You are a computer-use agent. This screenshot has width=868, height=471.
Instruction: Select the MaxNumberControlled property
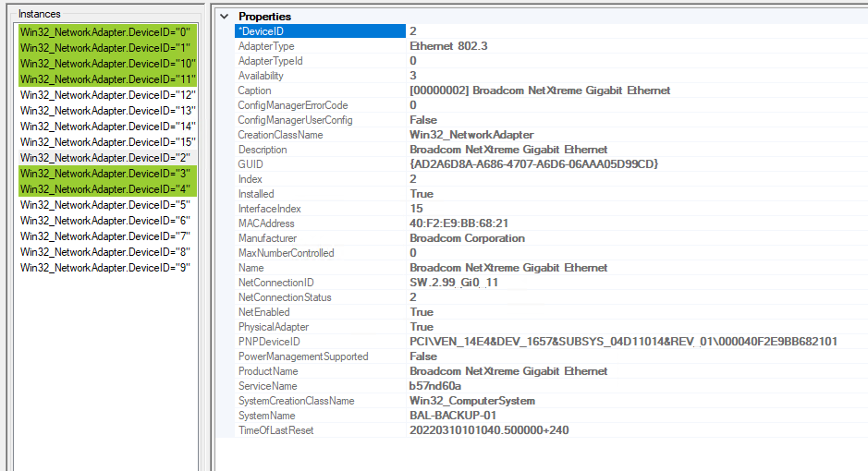287,253
